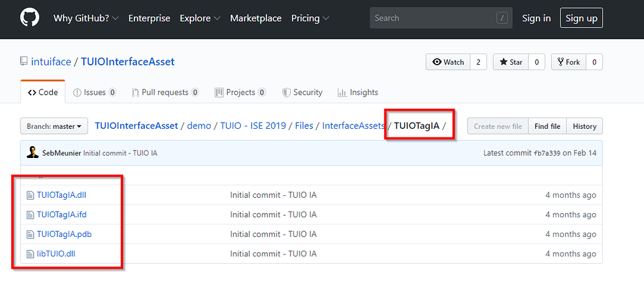This screenshot has height=288, width=644.
Task: Click the TUIOTagIA.dll file icon
Action: pos(29,195)
